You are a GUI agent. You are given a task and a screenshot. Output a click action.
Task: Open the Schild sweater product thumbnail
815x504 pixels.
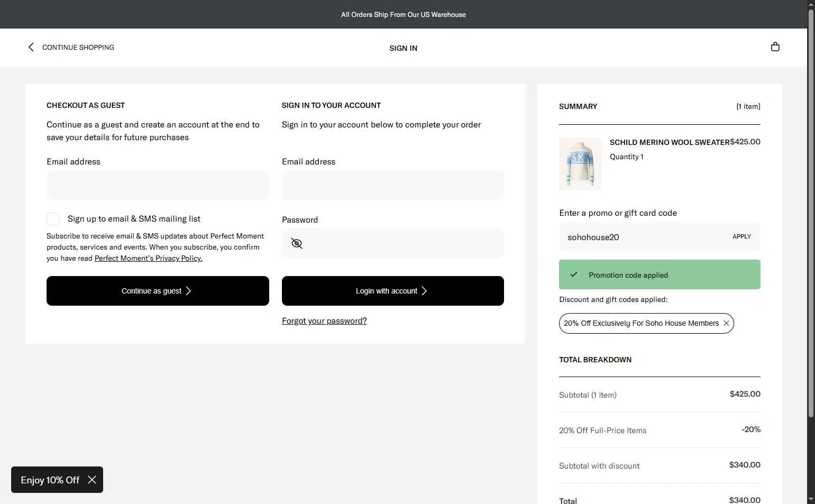tap(580, 164)
